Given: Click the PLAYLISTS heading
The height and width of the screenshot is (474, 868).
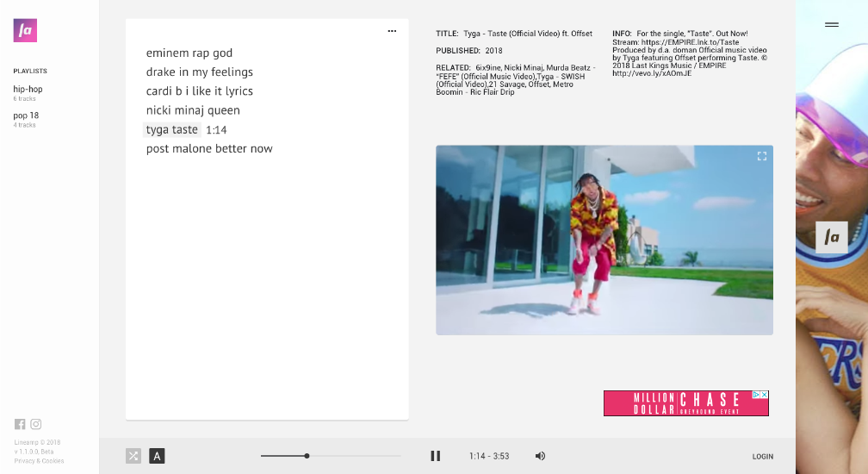Looking at the screenshot, I should 30,71.
